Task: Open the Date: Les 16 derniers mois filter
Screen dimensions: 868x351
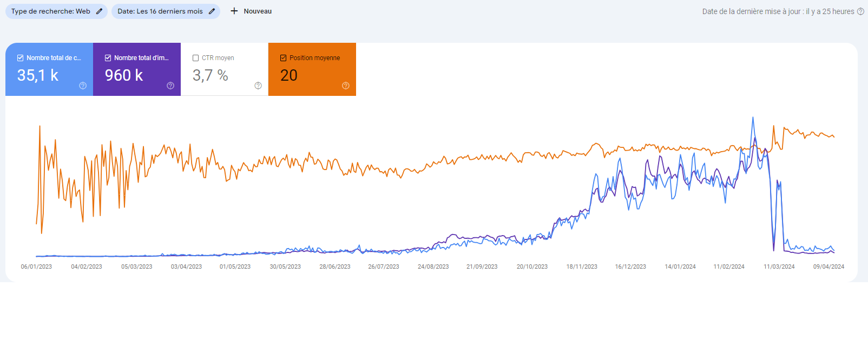Action: pos(160,11)
